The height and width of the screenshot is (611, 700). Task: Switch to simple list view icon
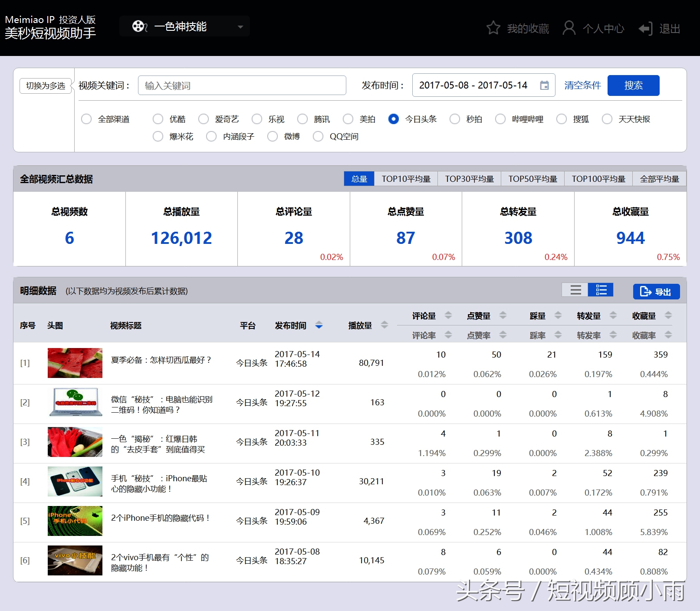[575, 290]
